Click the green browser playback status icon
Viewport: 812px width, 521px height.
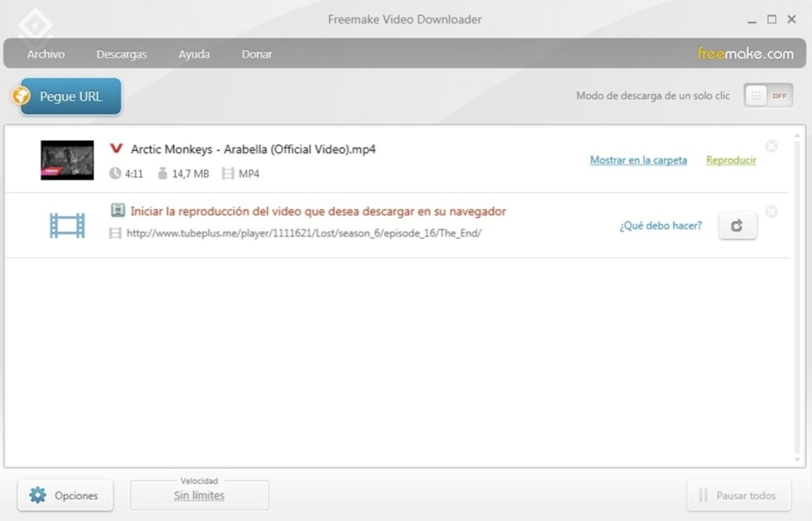coord(118,210)
